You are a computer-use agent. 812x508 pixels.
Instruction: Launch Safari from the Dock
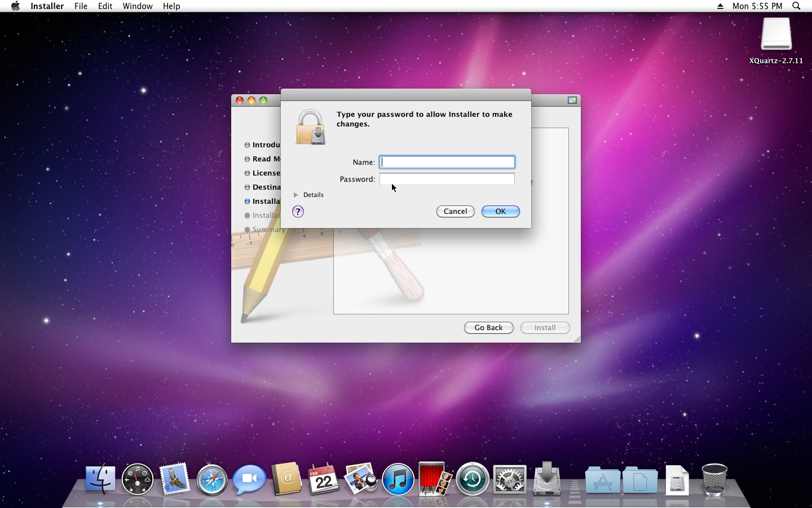pos(212,480)
